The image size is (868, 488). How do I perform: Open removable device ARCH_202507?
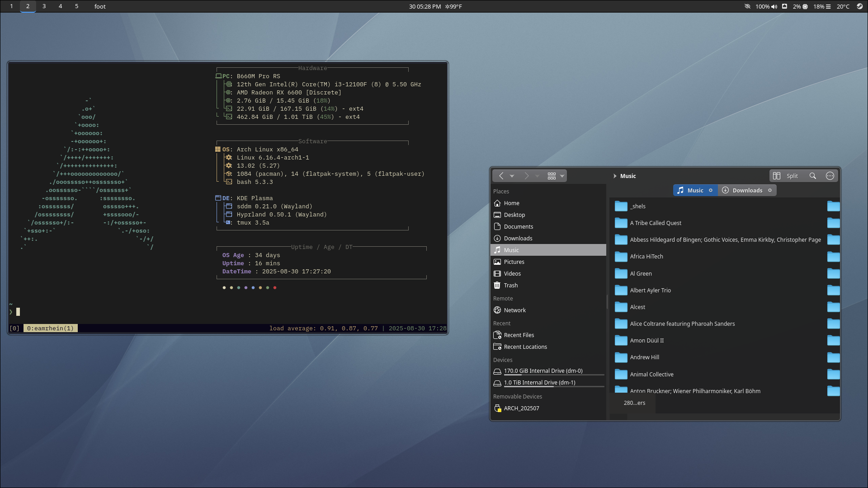click(548, 408)
